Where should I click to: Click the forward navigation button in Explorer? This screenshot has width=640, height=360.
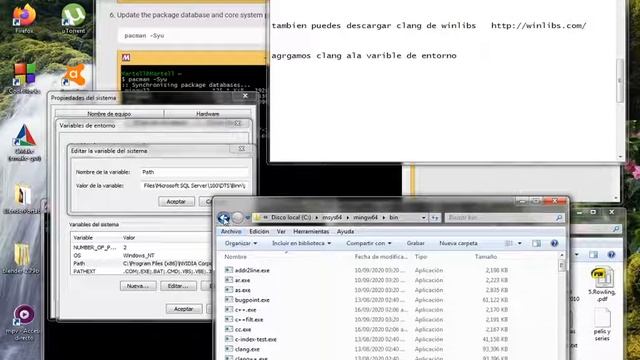point(238,218)
